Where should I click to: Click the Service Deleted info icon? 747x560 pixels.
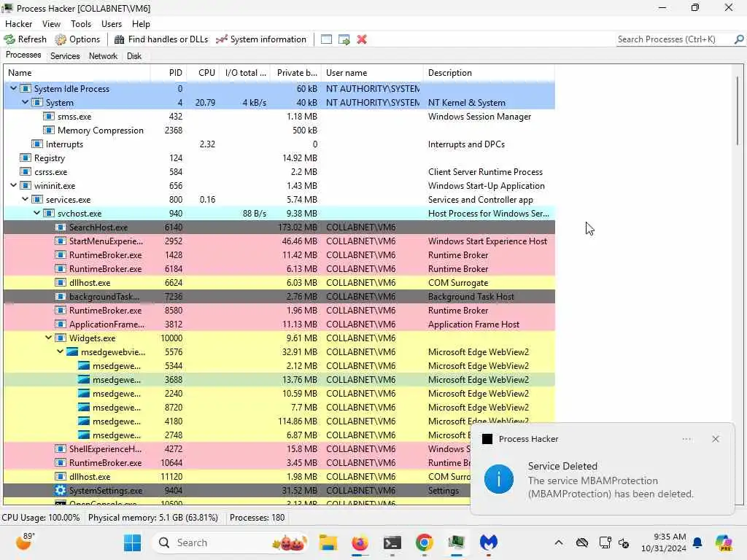point(499,479)
